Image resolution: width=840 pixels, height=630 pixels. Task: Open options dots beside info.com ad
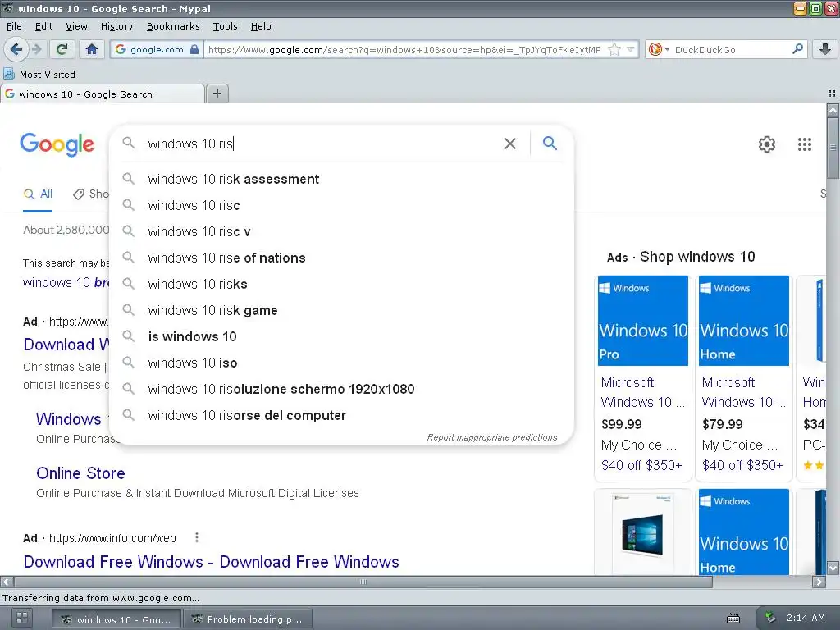[197, 537]
